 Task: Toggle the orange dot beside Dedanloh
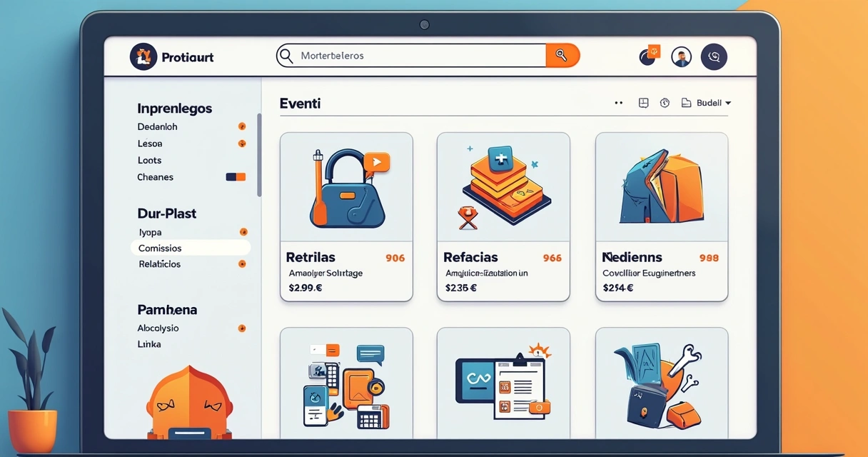point(241,126)
